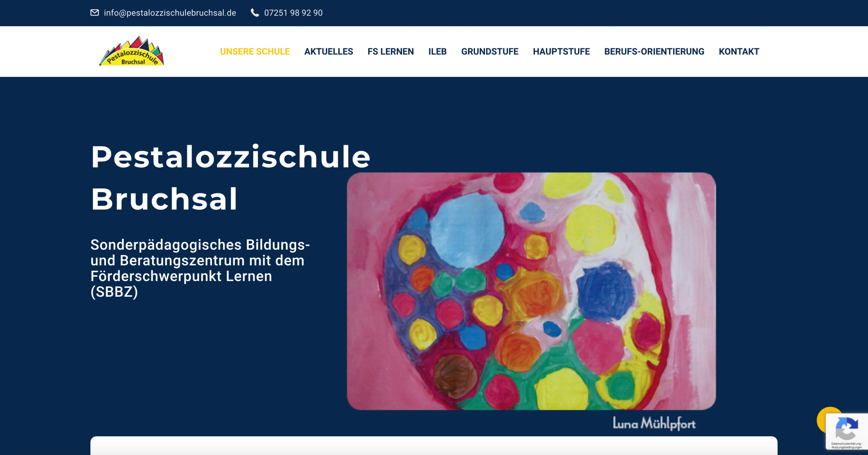Select the ILEB navigation item
This screenshot has height=455, width=868.
[437, 52]
